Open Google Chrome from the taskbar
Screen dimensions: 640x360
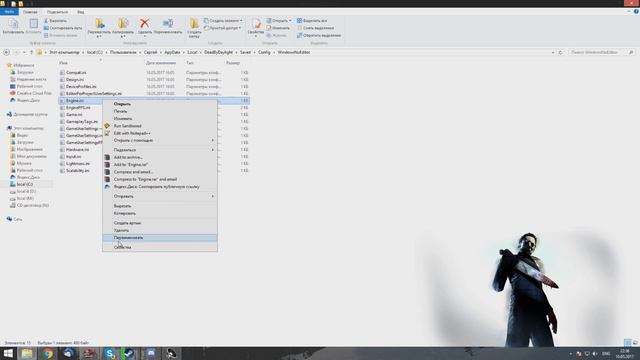pos(48,353)
